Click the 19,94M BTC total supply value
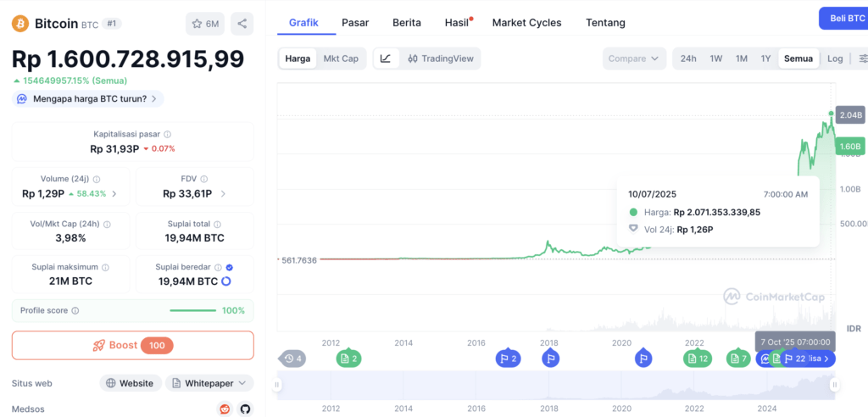This screenshot has width=868, height=417. click(x=195, y=238)
